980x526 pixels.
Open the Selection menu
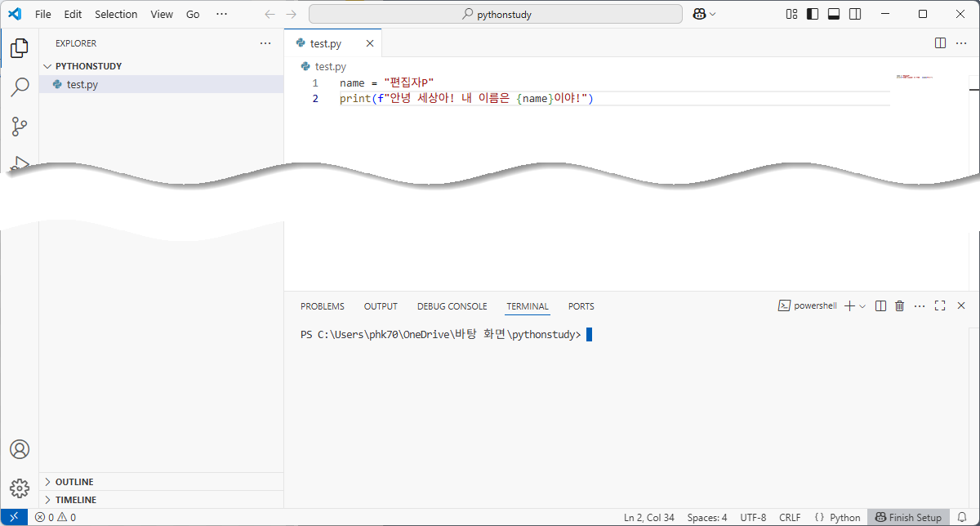(x=116, y=14)
